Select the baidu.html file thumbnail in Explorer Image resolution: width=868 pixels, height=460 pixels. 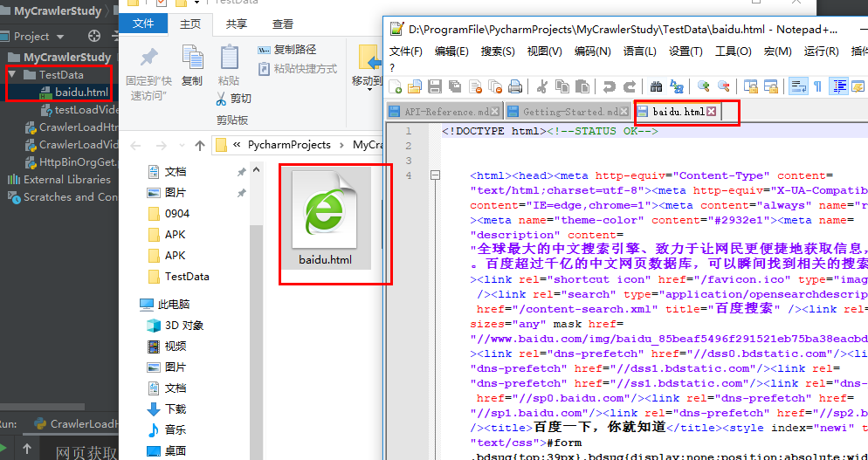[x=326, y=218]
